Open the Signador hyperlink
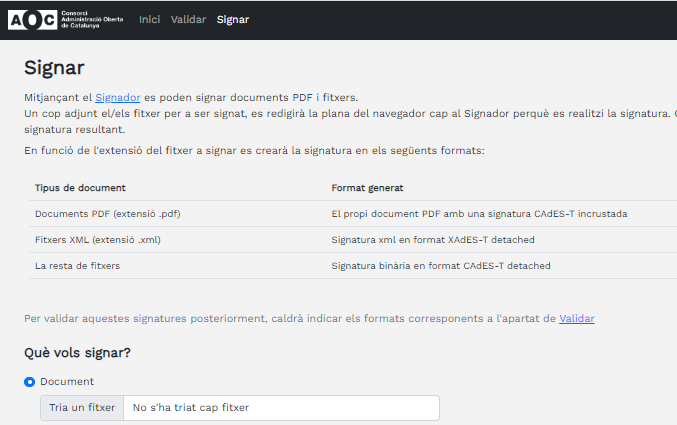The image size is (677, 425). tap(117, 98)
